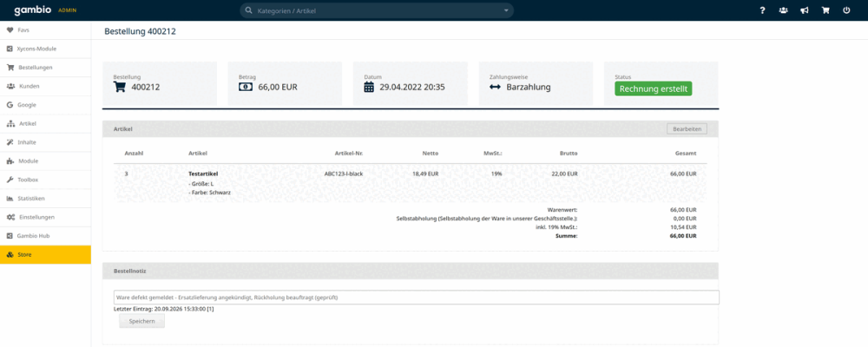The width and height of the screenshot is (868, 347).
Task: Open the Statistiken sidebar entry
Action: [45, 199]
